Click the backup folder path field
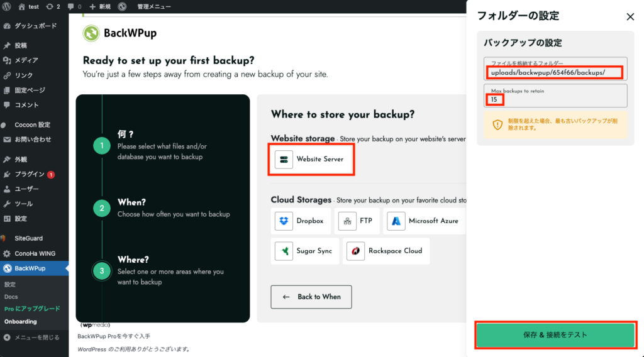The height and width of the screenshot is (357, 644). pos(555,69)
